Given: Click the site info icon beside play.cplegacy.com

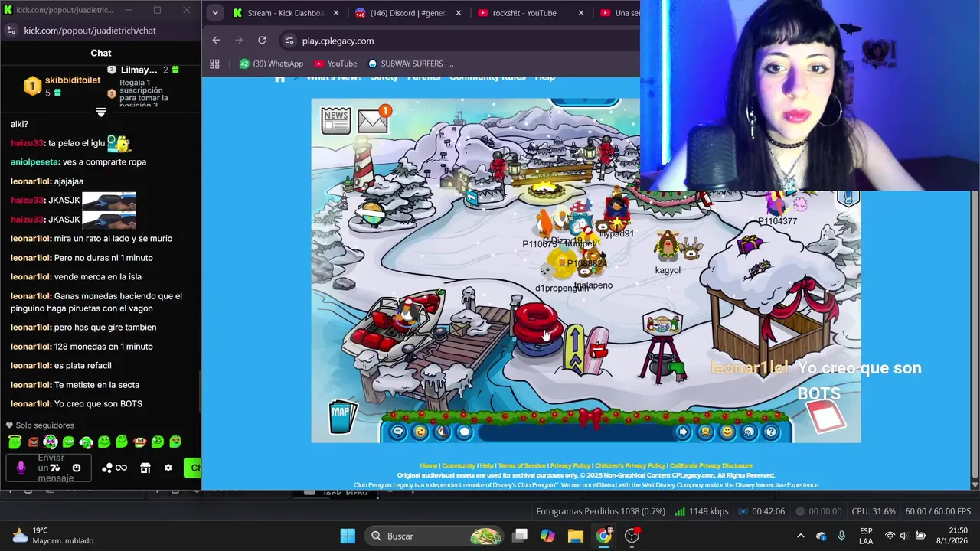Looking at the screenshot, I should click(289, 41).
